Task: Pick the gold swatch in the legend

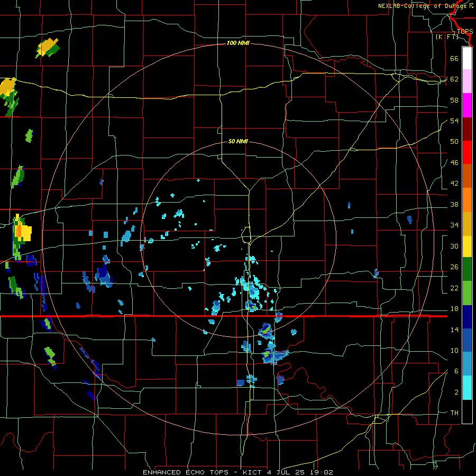Action: (467, 224)
